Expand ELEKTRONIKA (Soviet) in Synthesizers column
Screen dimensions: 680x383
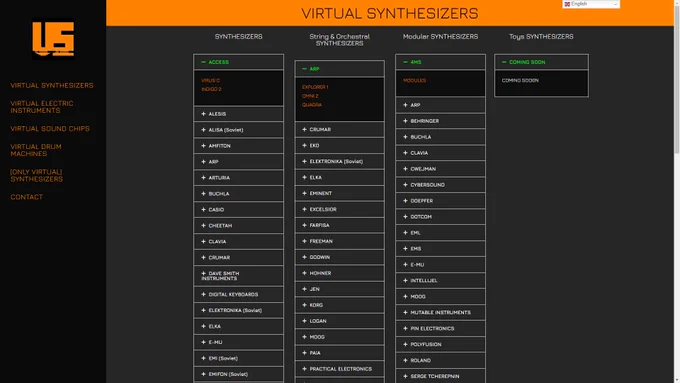tap(239, 310)
